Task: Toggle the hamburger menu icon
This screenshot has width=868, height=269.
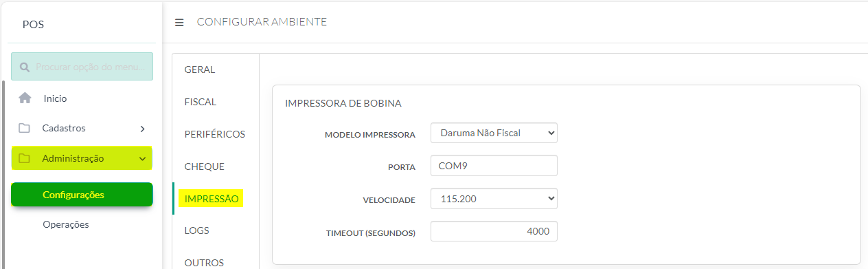Action: click(x=179, y=23)
